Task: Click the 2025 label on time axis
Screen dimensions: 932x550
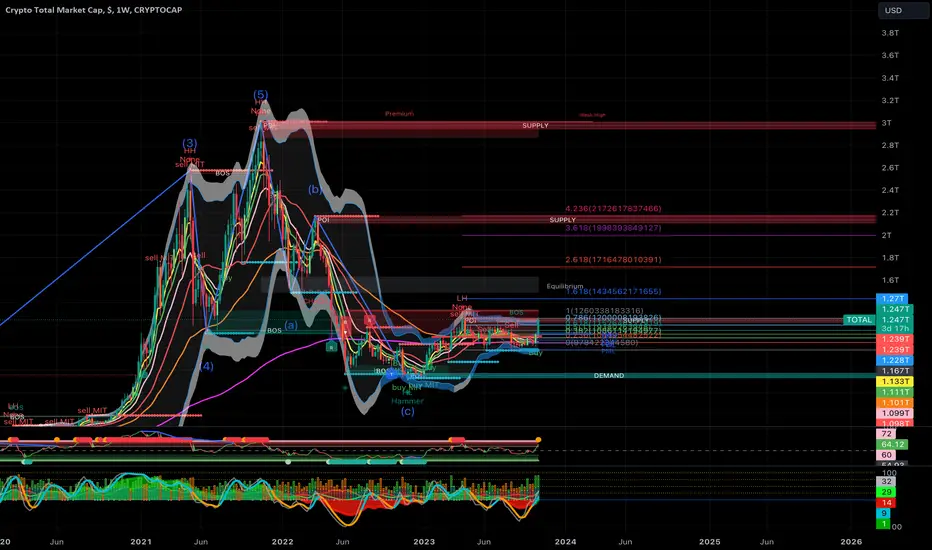Action: (710, 542)
